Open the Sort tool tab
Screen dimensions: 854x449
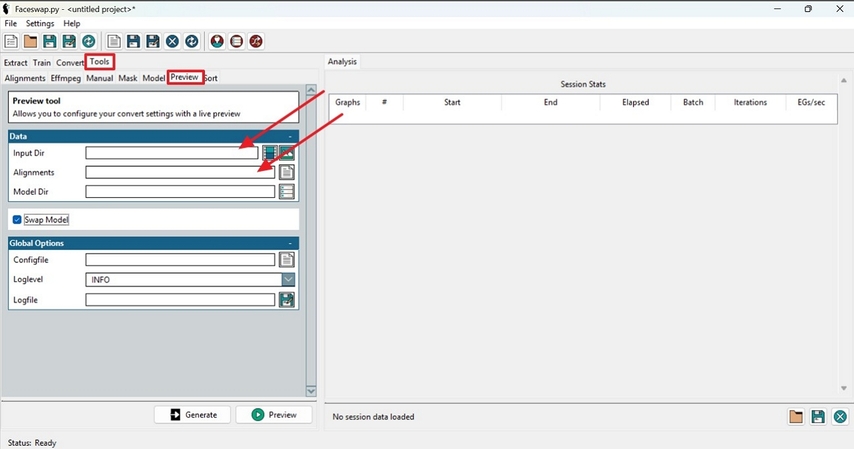pyautogui.click(x=211, y=78)
